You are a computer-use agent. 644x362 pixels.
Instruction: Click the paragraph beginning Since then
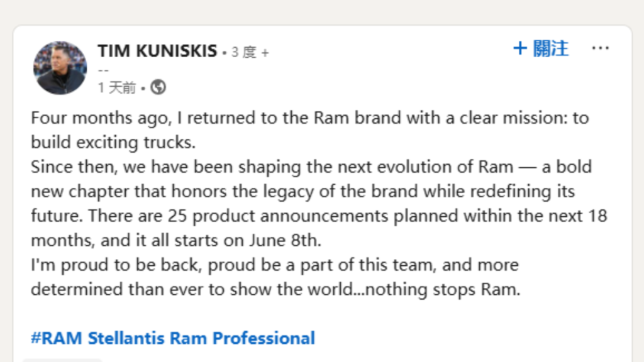(319, 204)
